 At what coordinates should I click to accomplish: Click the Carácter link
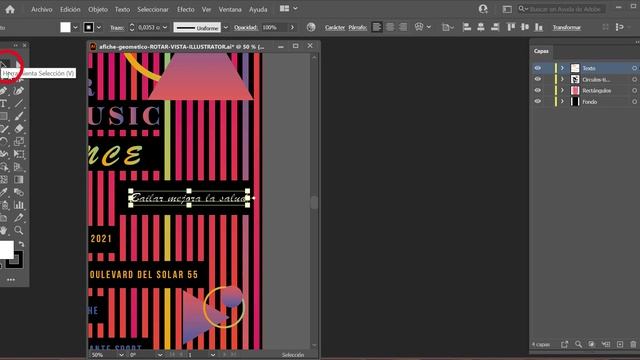click(x=335, y=27)
